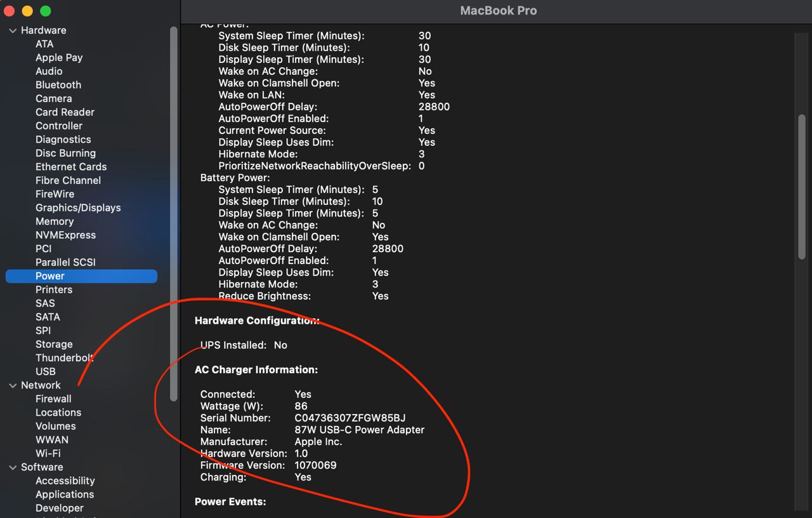Click the 87W USB-C Power Adapter name
The image size is (812, 518).
tap(360, 430)
